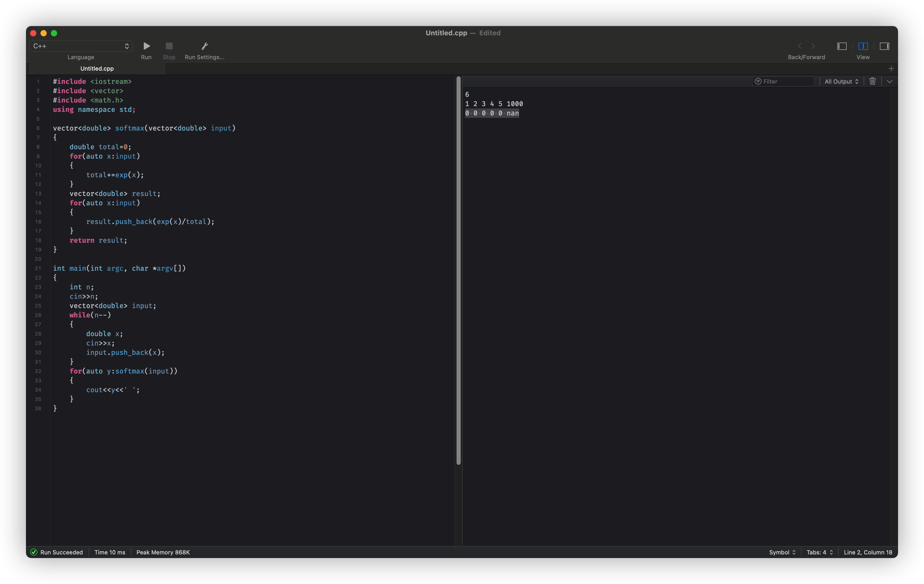Click 'while(n--)' on line 26
This screenshot has width=924, height=584.
90,315
